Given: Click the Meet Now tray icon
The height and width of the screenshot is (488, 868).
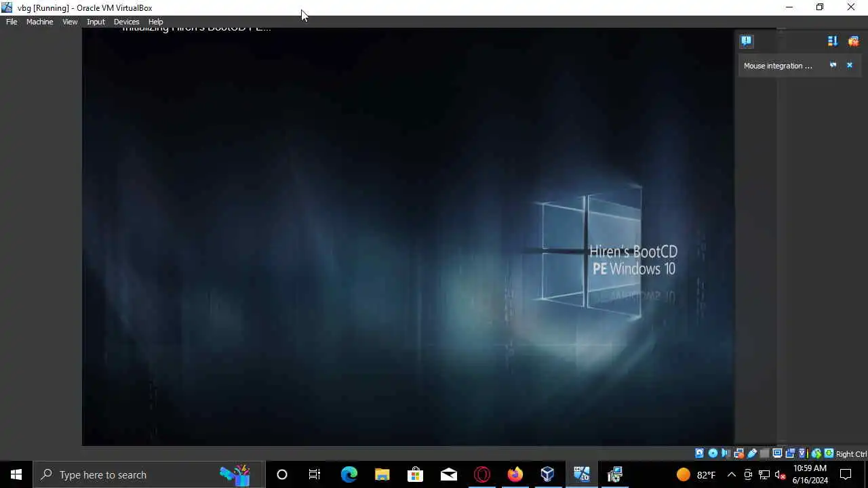Looking at the screenshot, I should (748, 474).
